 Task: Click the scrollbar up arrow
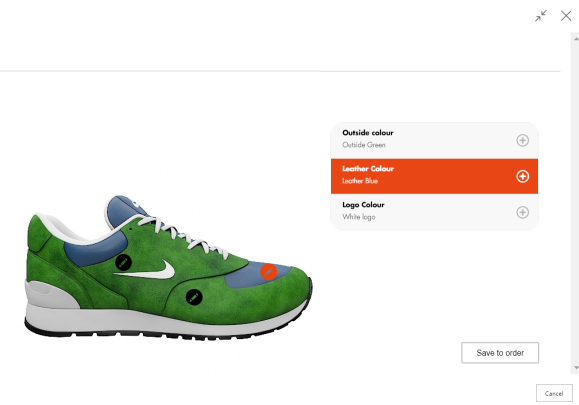point(576,38)
